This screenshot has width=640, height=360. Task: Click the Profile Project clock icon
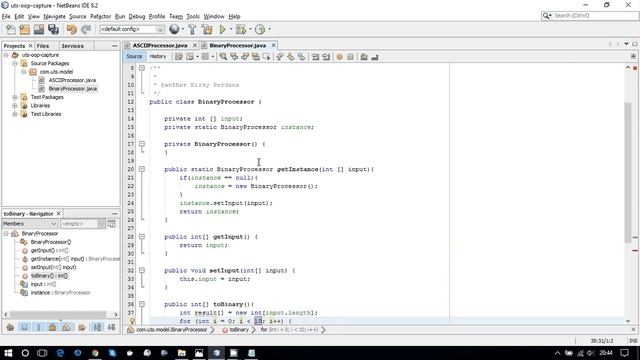click(260, 29)
